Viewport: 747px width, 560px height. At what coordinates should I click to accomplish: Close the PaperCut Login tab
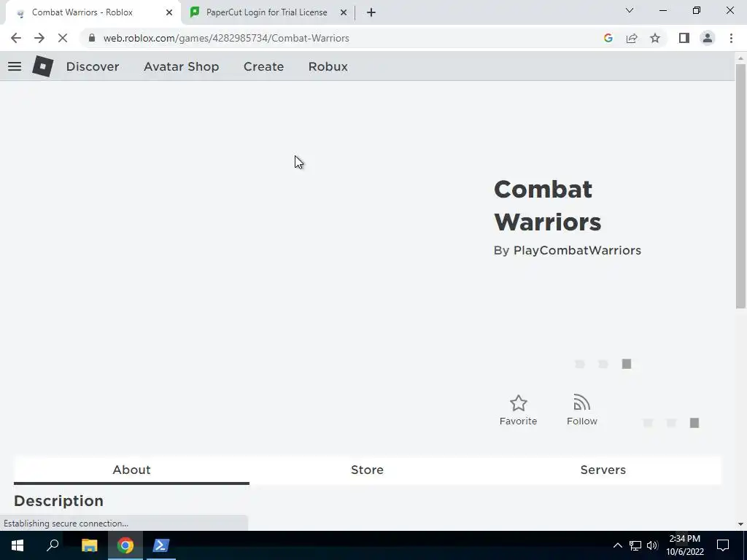tap(344, 12)
